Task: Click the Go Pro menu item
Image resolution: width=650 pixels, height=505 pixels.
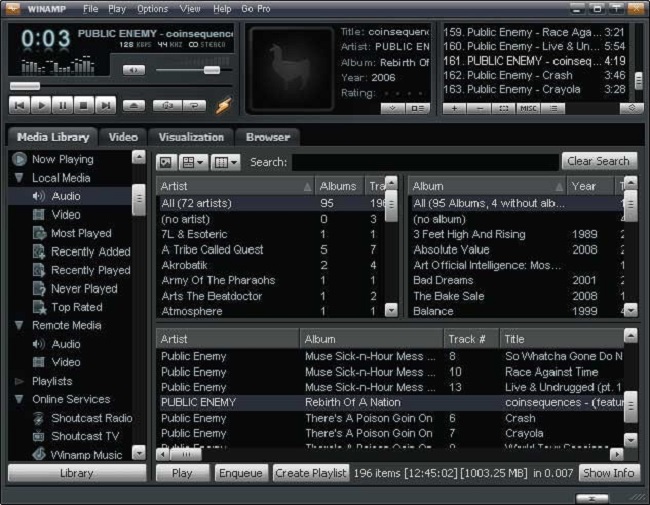Action: tap(256, 9)
